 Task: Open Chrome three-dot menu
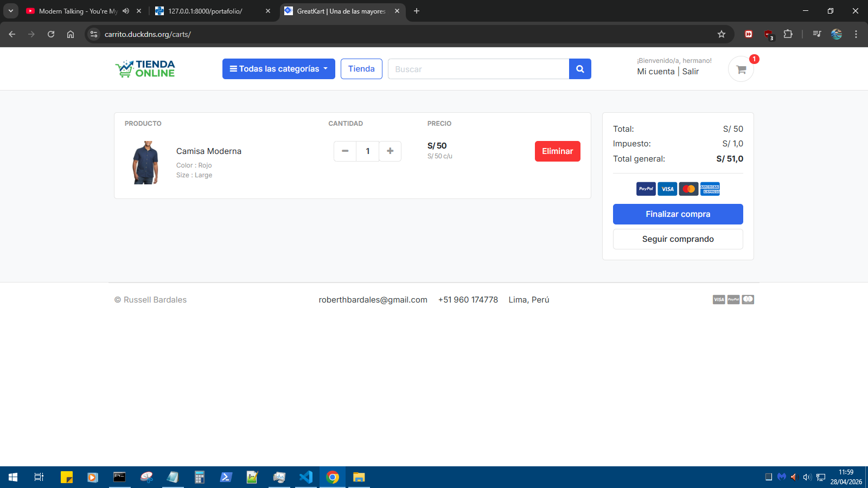[x=856, y=34]
